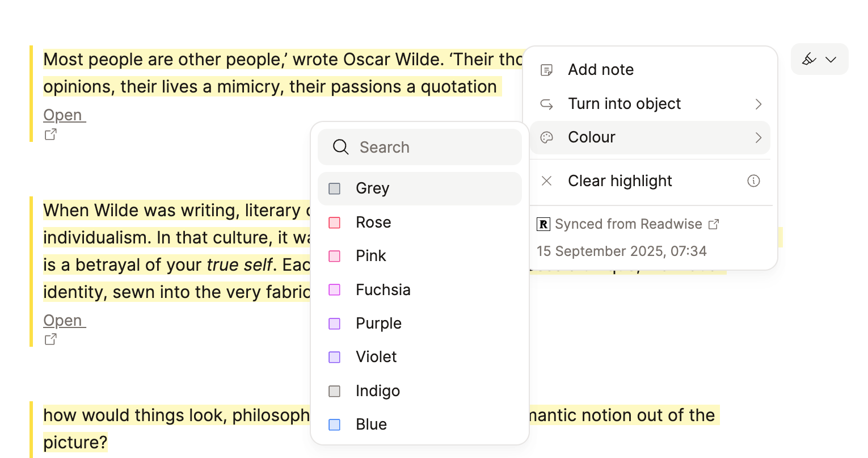Viewport: 868px width, 458px height.
Task: Select the Add note menu entry
Action: click(601, 70)
